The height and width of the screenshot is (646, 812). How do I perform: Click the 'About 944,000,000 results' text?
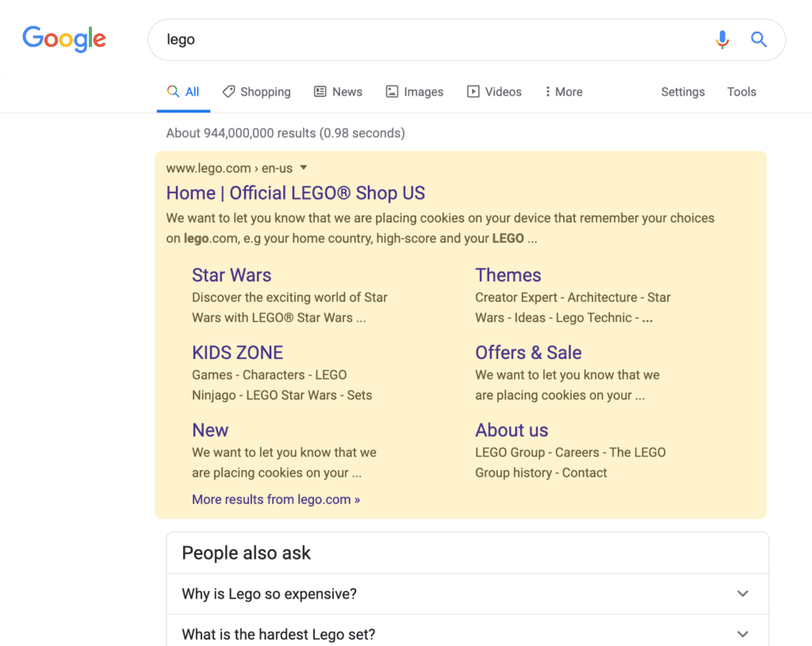coord(285,133)
